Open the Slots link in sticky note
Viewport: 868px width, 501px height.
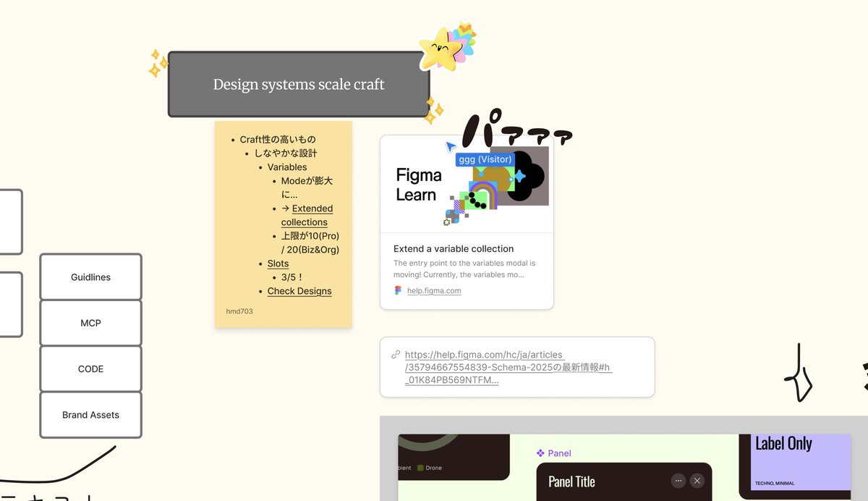278,264
